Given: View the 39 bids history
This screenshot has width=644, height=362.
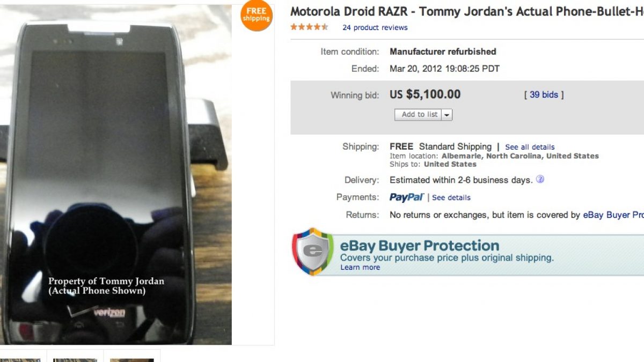Looking at the screenshot, I should [544, 95].
